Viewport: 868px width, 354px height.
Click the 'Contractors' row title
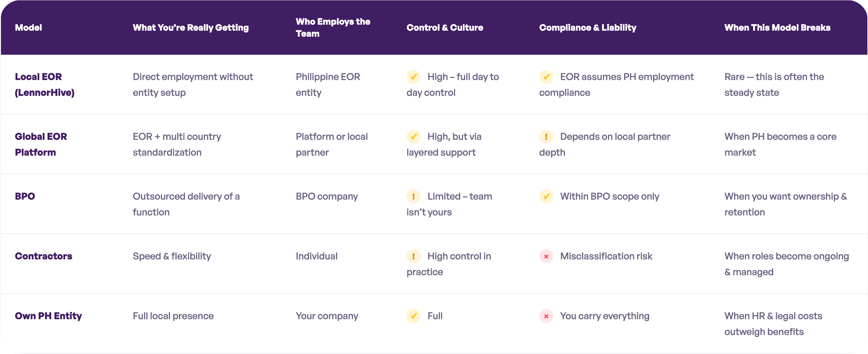(x=43, y=257)
